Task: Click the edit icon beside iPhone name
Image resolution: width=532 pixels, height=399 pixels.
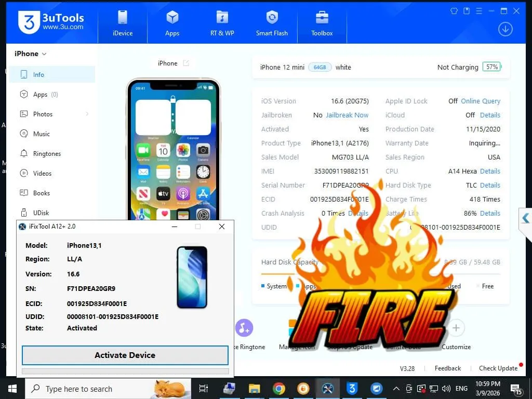Action: click(186, 63)
